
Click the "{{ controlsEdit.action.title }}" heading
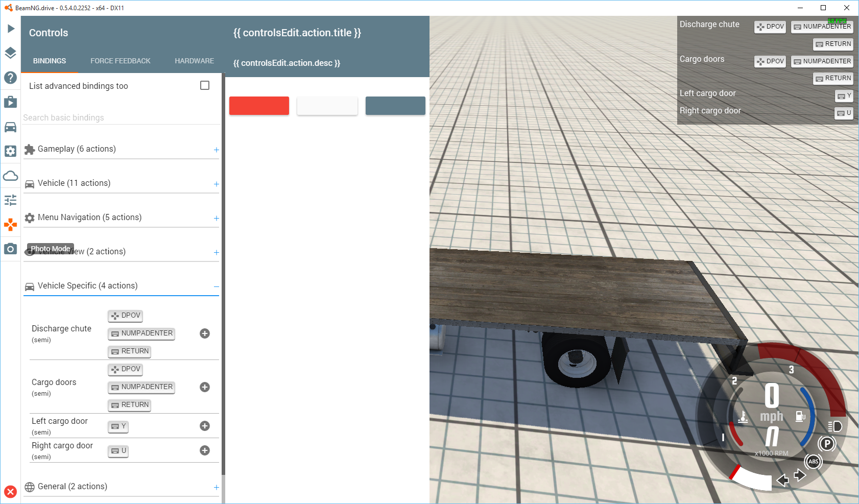297,33
